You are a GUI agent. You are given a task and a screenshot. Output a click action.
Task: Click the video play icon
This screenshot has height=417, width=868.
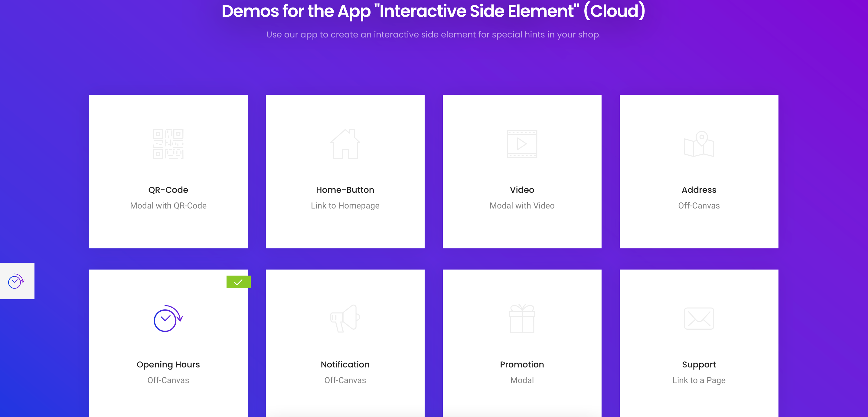pos(522,144)
